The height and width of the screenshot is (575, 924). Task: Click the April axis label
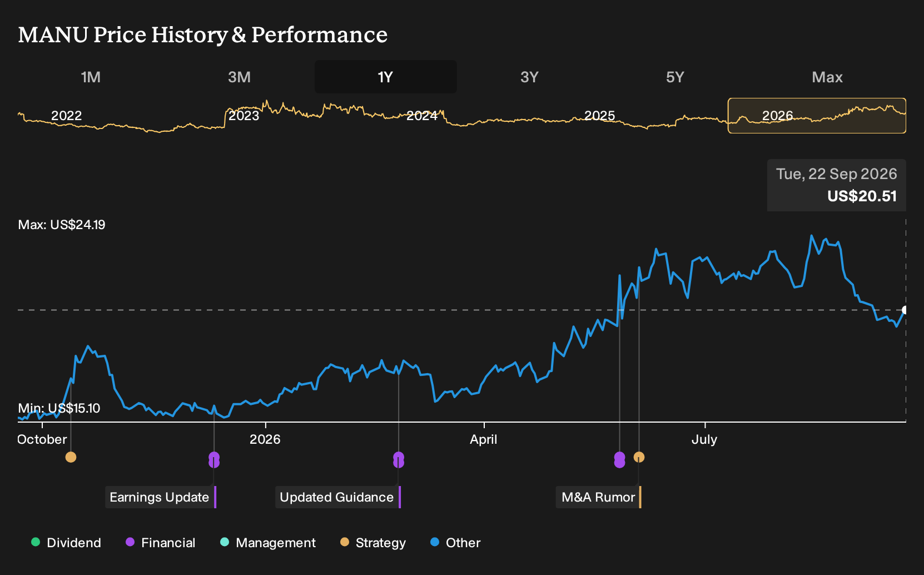(484, 439)
